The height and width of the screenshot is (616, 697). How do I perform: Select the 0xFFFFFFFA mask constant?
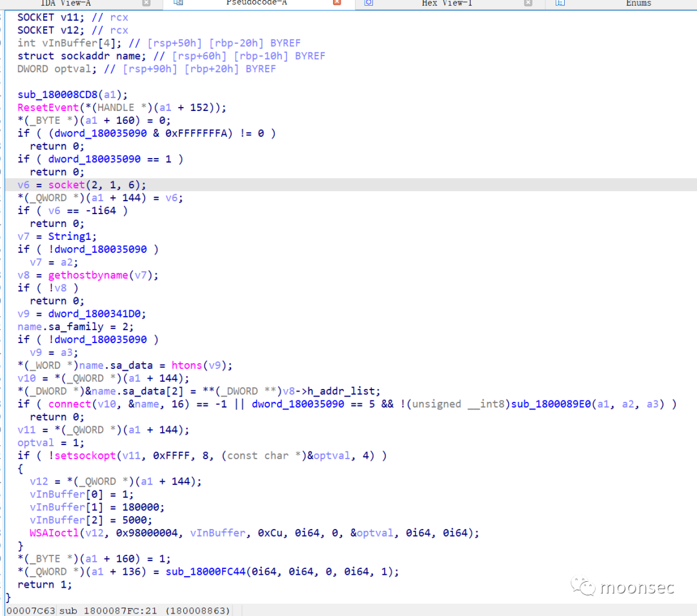(196, 134)
